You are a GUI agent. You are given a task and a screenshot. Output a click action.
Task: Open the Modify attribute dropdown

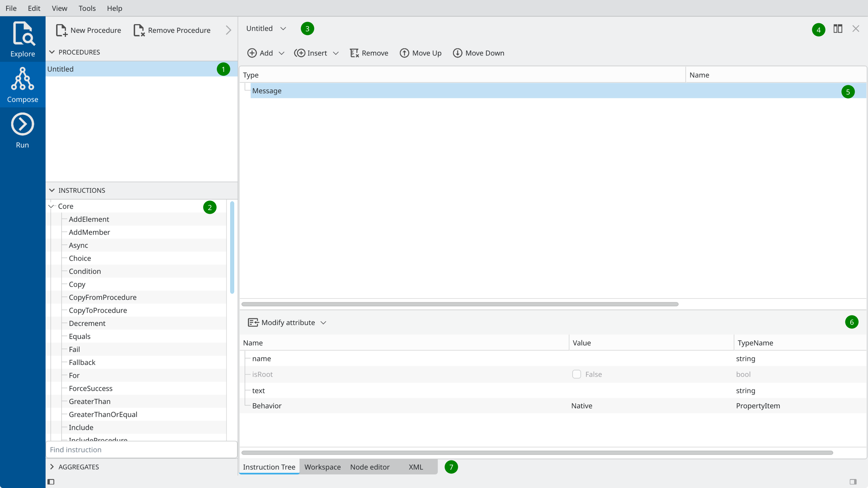(x=323, y=323)
